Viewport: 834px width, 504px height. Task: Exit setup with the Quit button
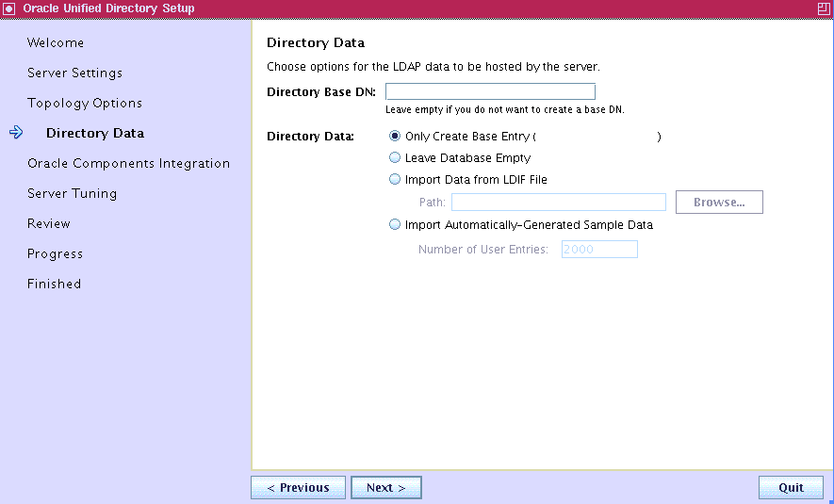(x=791, y=488)
